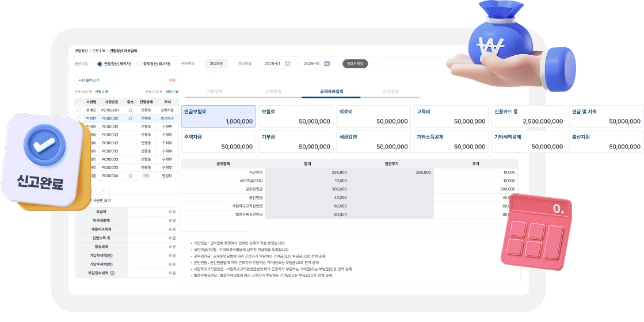Switch to the 기본정보 tab
This screenshot has width=644, height=322.
pyautogui.click(x=214, y=91)
